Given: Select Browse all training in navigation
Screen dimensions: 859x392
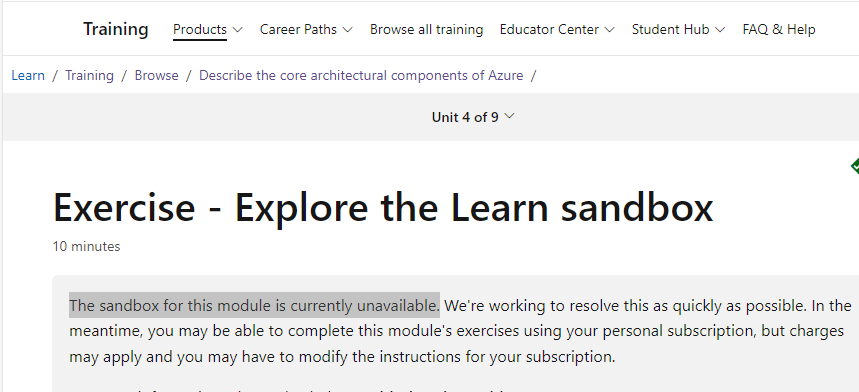Looking at the screenshot, I should (426, 30).
